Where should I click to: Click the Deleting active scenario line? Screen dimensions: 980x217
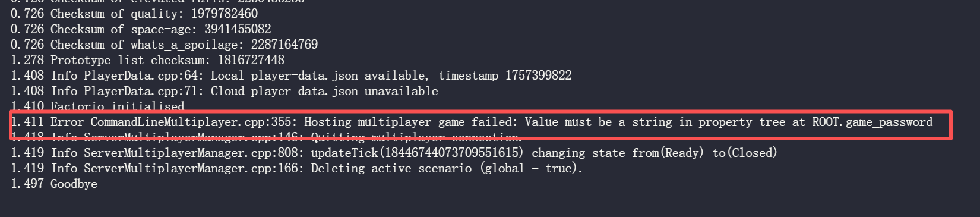(297, 168)
